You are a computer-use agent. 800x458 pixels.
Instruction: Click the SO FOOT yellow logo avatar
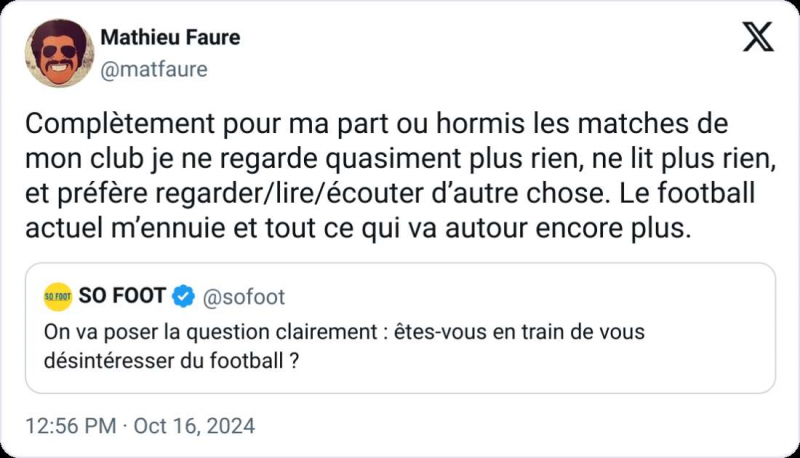58,296
